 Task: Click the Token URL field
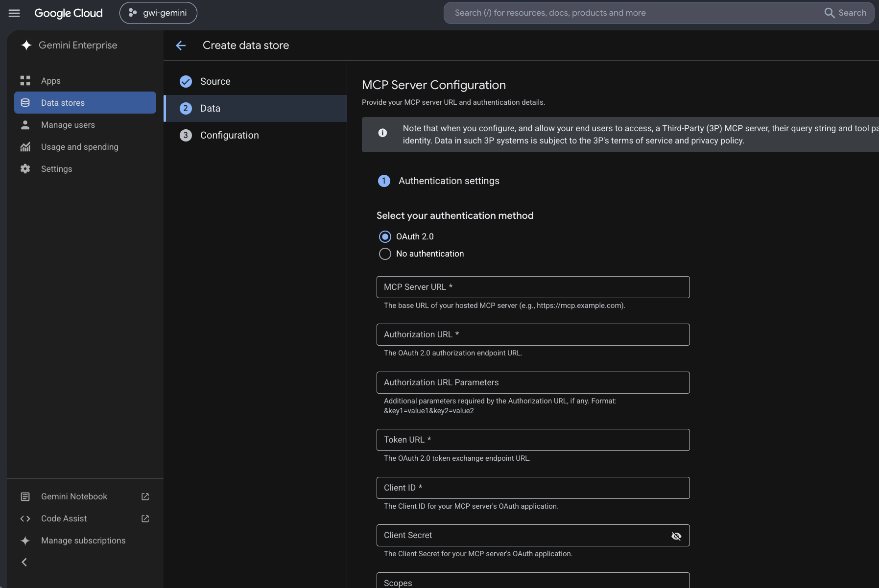coord(533,440)
